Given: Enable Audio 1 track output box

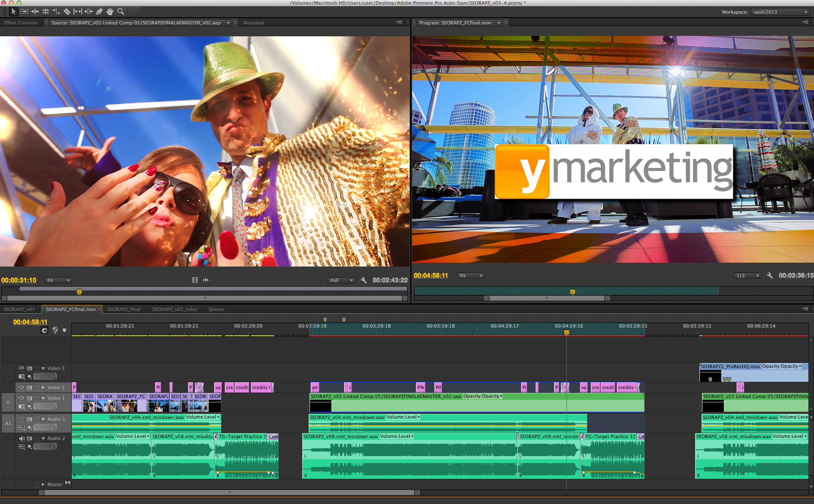Looking at the screenshot, I should pyautogui.click(x=21, y=419).
